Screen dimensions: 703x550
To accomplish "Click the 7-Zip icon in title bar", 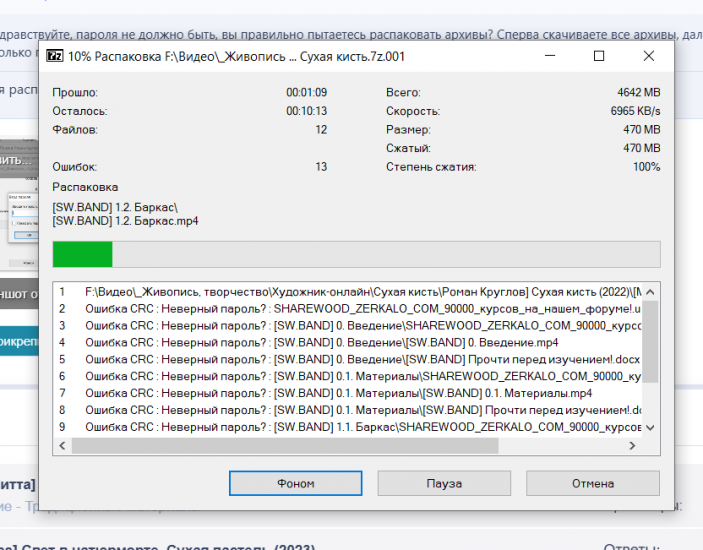I will (57, 56).
